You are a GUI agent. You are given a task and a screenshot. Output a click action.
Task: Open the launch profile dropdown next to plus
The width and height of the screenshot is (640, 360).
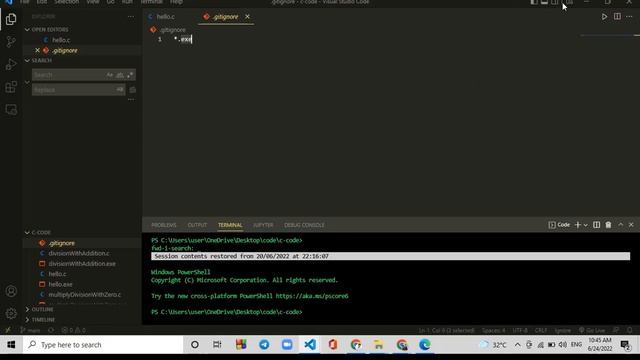tap(586, 225)
